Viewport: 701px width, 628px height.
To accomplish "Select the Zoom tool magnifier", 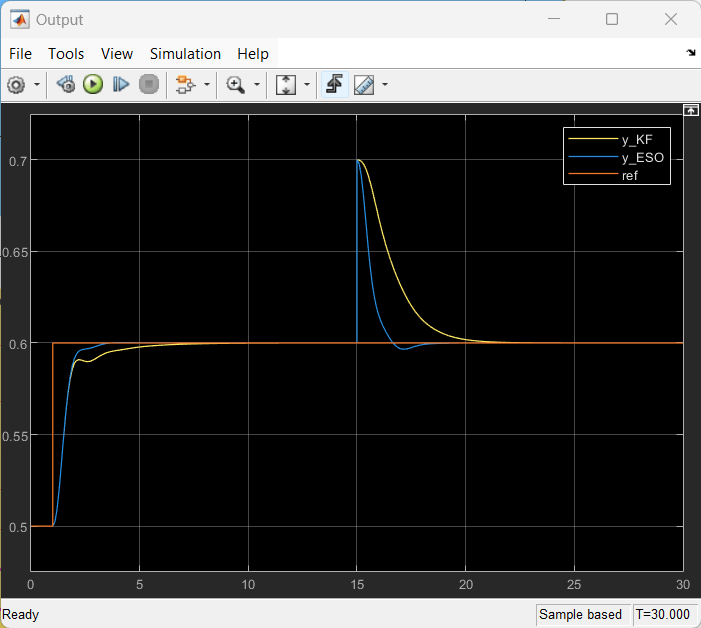I will coord(236,85).
